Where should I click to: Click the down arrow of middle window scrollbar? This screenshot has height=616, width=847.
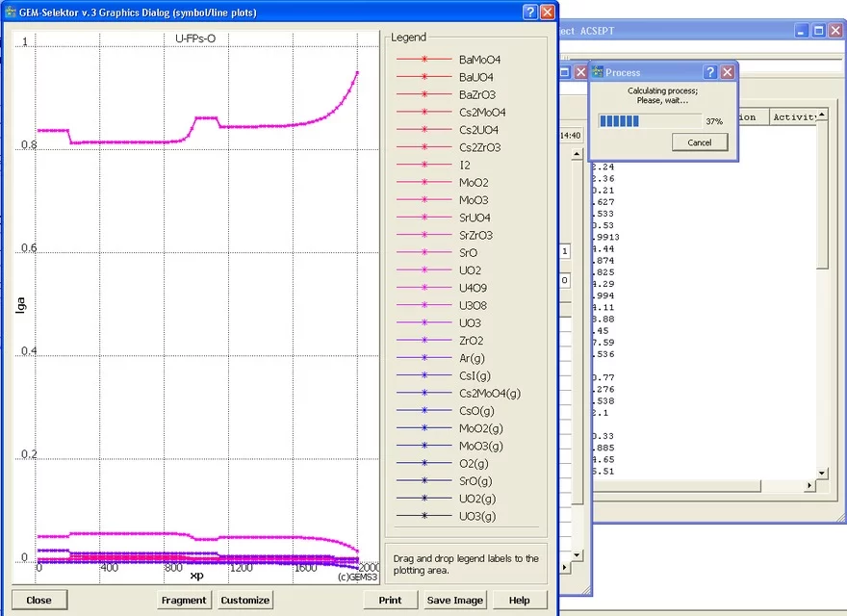coord(577,555)
